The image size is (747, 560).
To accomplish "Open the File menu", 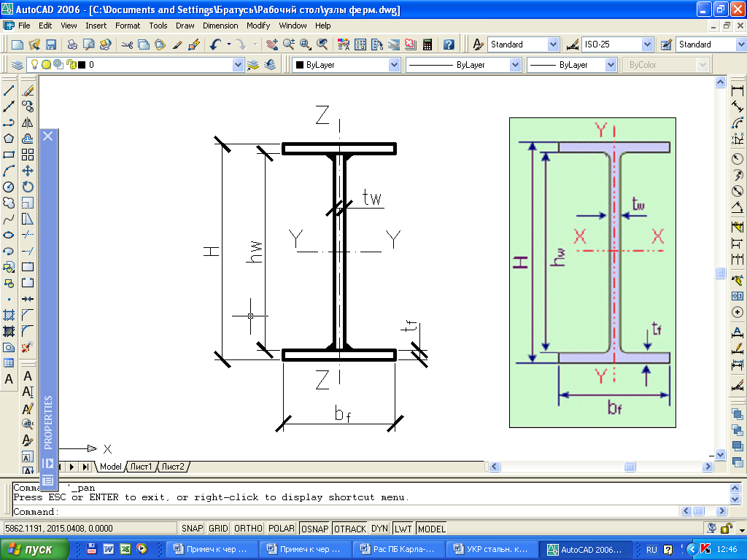I will 24,26.
